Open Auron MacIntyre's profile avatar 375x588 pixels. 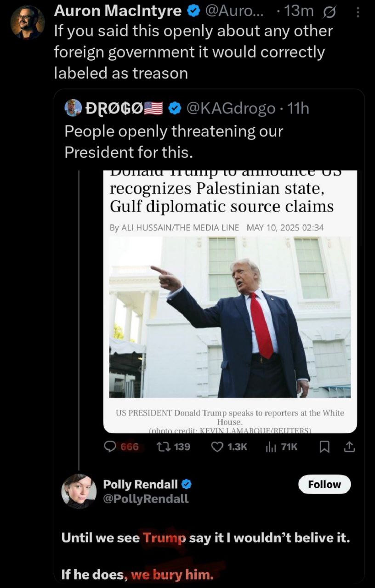28,22
